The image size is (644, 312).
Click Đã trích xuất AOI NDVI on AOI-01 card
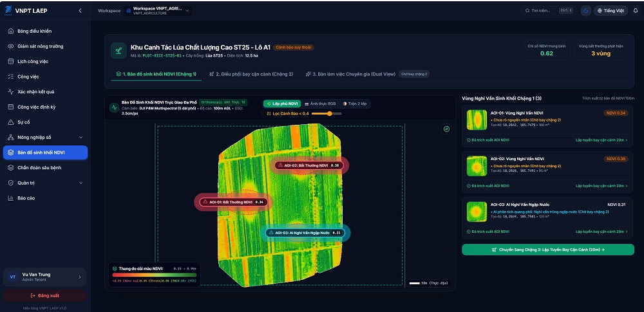(x=488, y=140)
